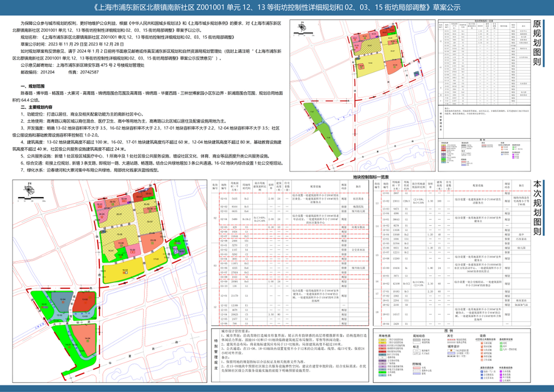The image size is (554, 392).
Task: Click the north compass rose on the lower map
Action: click(x=28, y=189)
